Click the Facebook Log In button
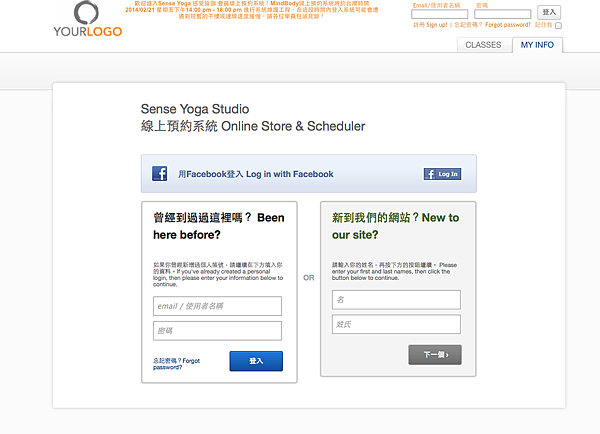 (442, 174)
